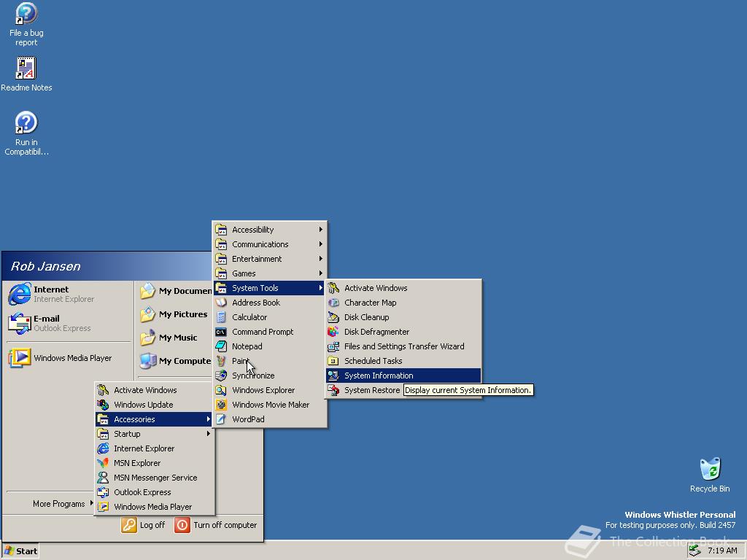This screenshot has width=747, height=560.
Task: Choose Activate Windows in System Tools menu
Action: click(403, 287)
